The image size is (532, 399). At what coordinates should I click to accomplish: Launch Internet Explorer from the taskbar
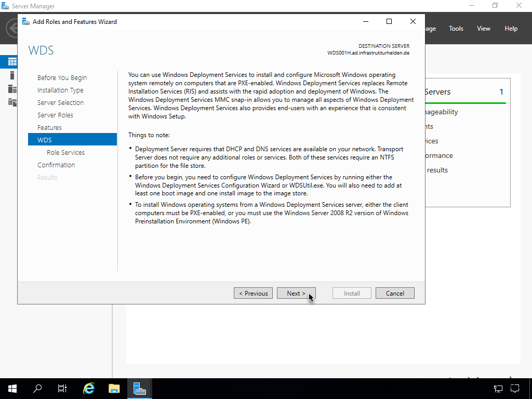pyautogui.click(x=89, y=389)
